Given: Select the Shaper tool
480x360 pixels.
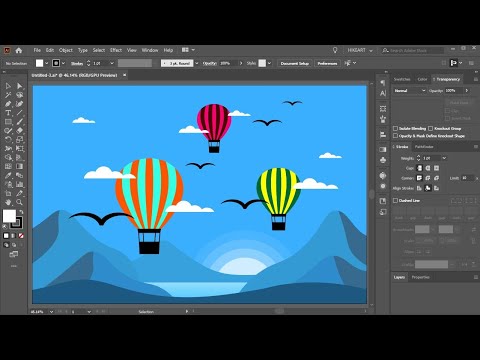Looking at the screenshot, I should (8, 131).
